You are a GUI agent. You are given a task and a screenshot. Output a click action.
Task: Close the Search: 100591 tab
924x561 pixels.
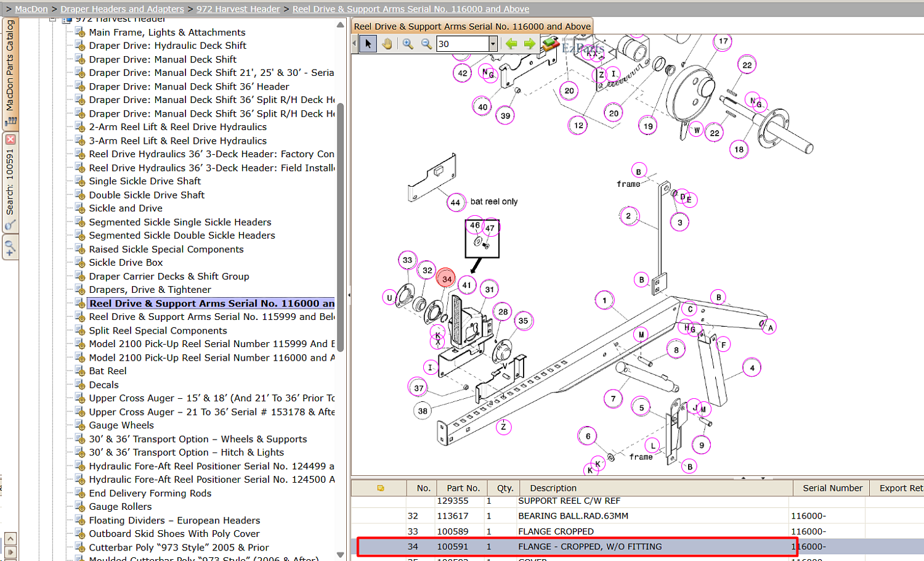coord(10,140)
